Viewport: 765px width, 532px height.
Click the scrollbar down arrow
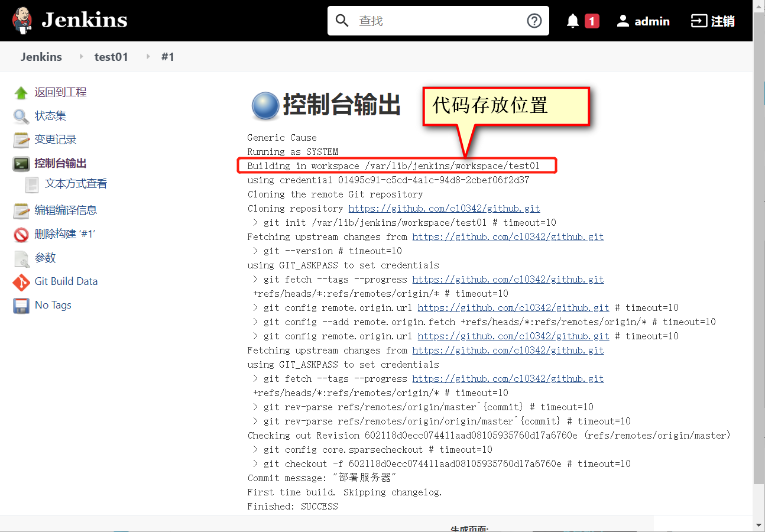[x=759, y=525]
